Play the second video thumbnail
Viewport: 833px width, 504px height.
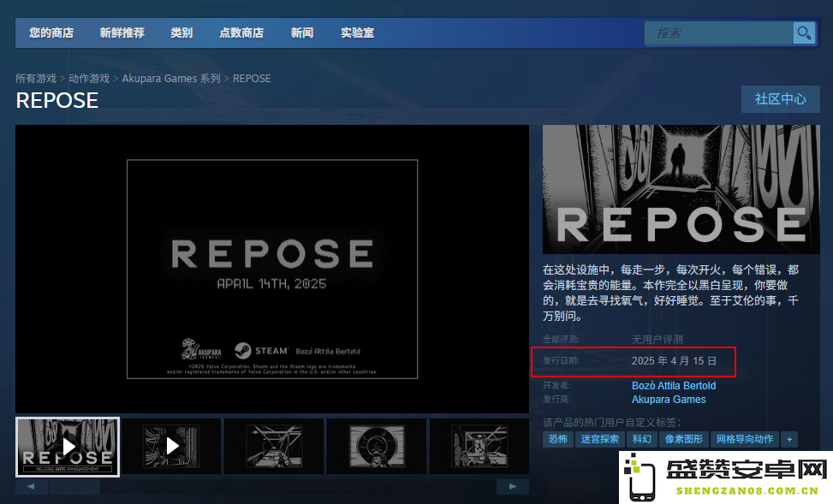pyautogui.click(x=171, y=446)
